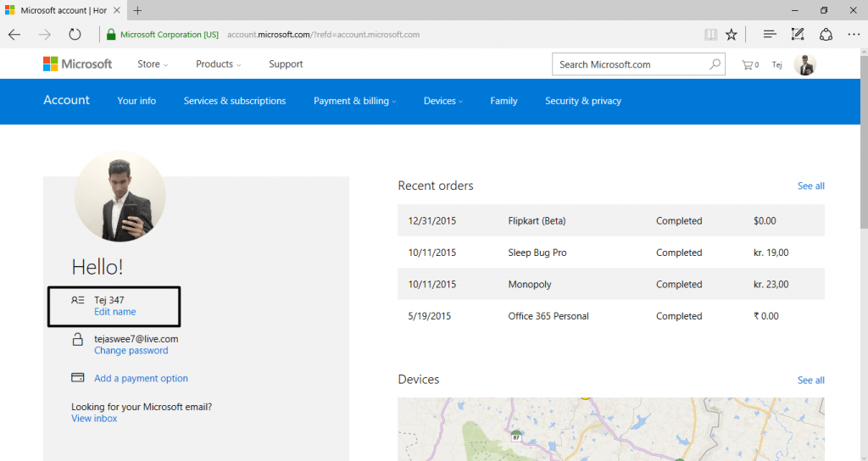
Task: Click the $0.00 price for Flipkart
Action: [x=765, y=221]
